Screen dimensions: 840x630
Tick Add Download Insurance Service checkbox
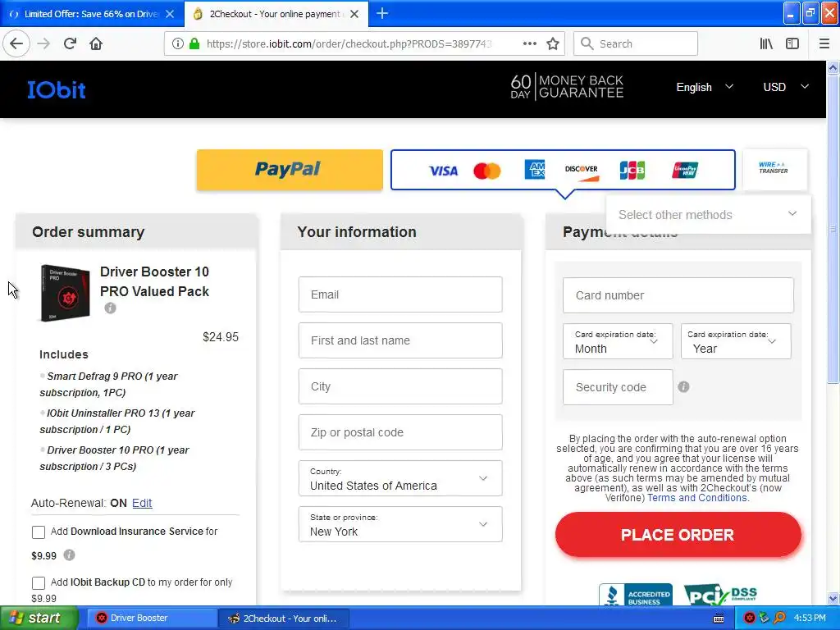[38, 532]
